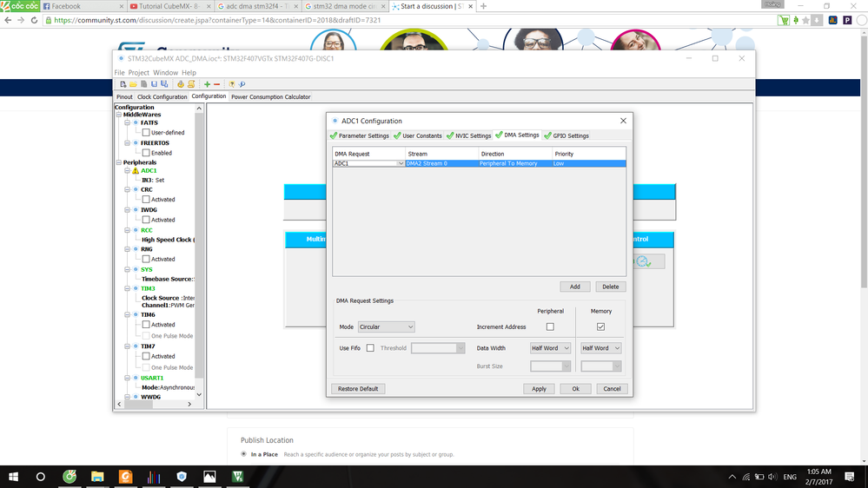Image resolution: width=868 pixels, height=488 pixels.
Task: Toggle FATFS User-defined checkbox
Action: pos(146,132)
